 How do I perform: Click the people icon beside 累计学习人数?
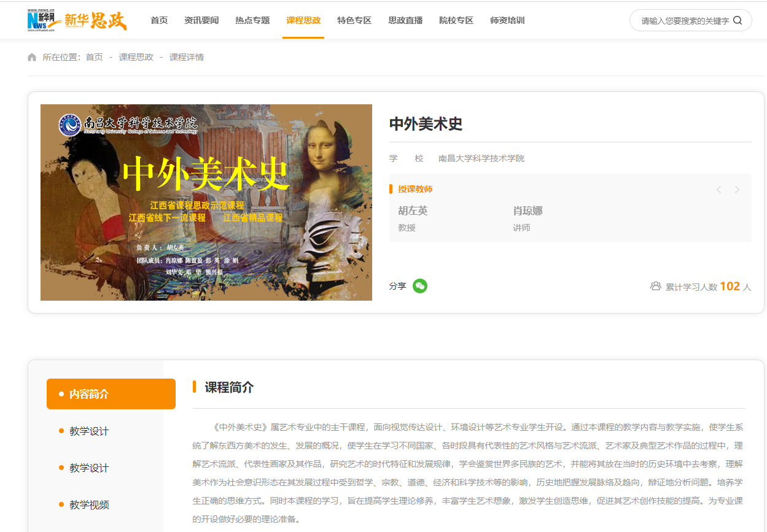656,286
